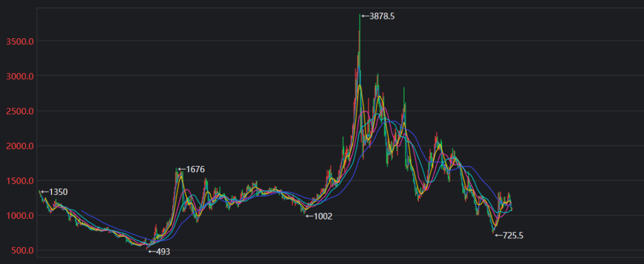The image size is (644, 264).
Task: Select the 1676 high price annotation
Action: (x=191, y=169)
